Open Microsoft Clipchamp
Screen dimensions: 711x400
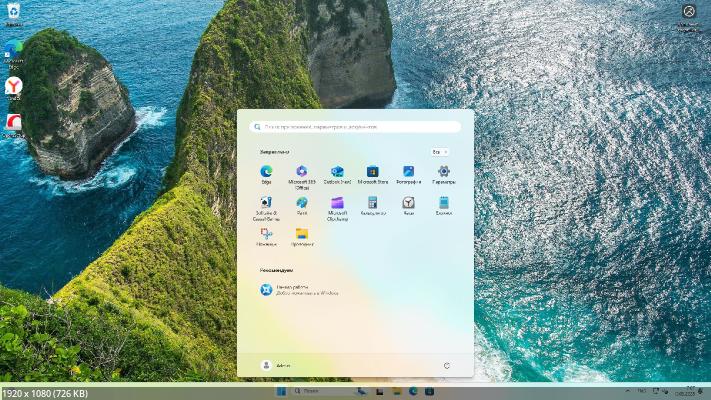(x=337, y=208)
